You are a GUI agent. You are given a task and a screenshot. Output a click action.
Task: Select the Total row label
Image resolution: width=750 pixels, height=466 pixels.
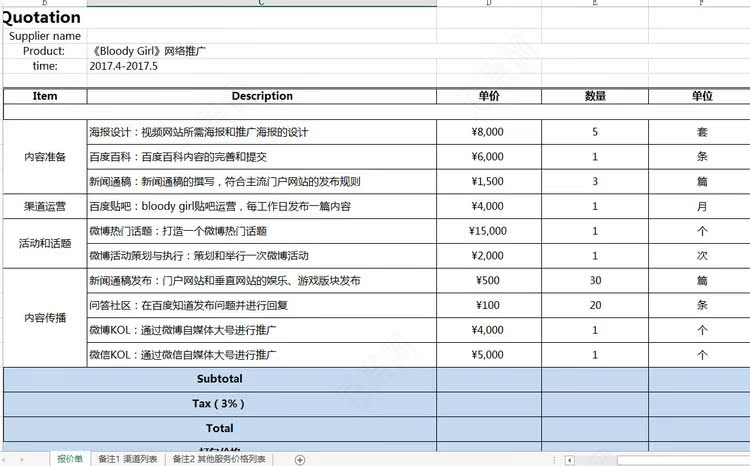[x=220, y=429]
